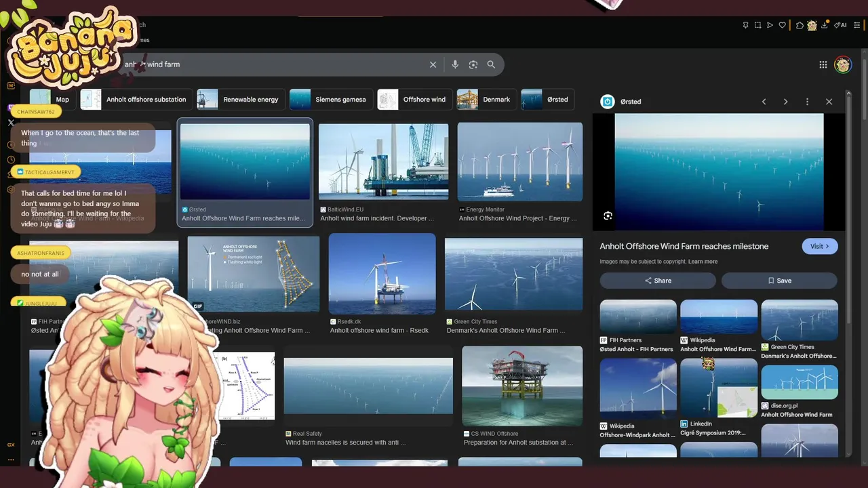
Task: Open BalticWind.EU wind farm incident result
Action: 383,161
